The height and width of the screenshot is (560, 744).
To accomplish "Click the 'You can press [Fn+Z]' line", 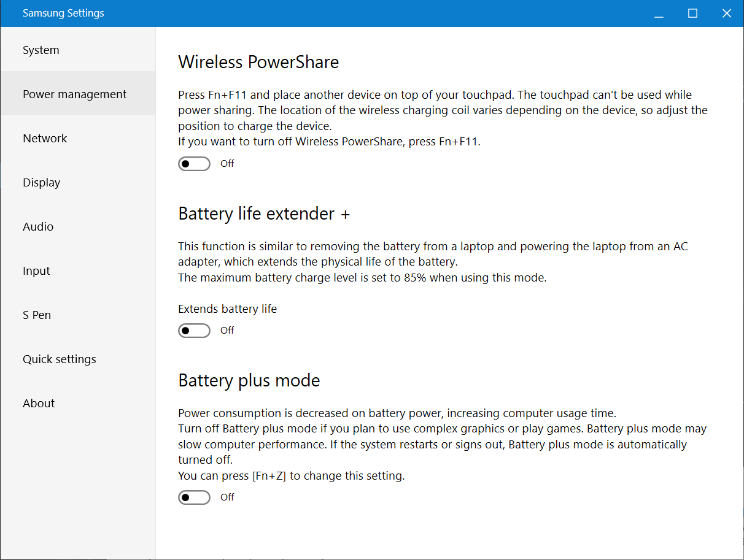I will [292, 475].
